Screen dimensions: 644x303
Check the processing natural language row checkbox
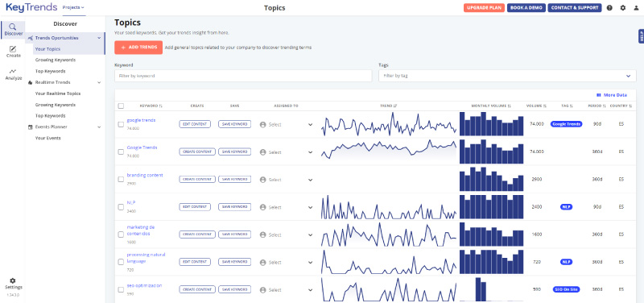[121, 262]
